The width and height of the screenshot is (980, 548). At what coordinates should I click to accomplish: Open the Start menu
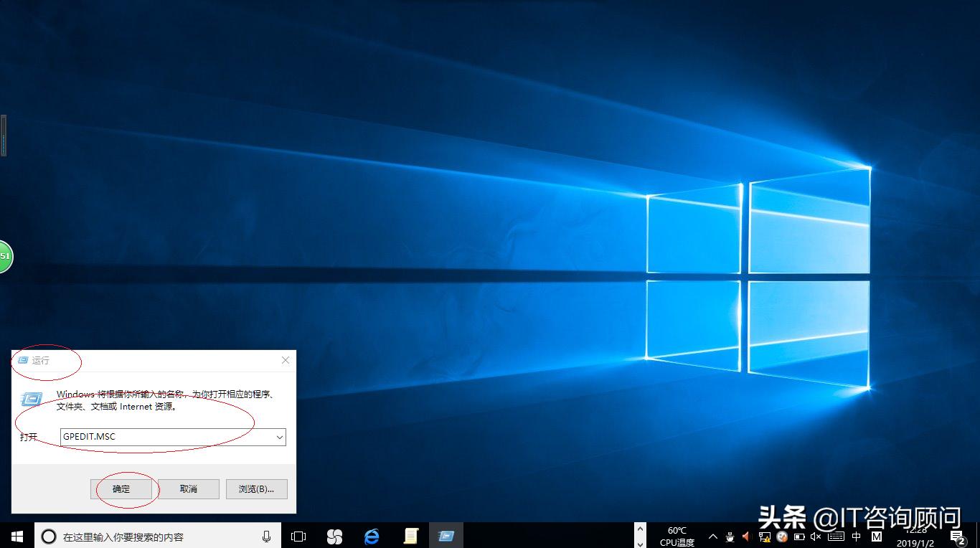[15, 536]
